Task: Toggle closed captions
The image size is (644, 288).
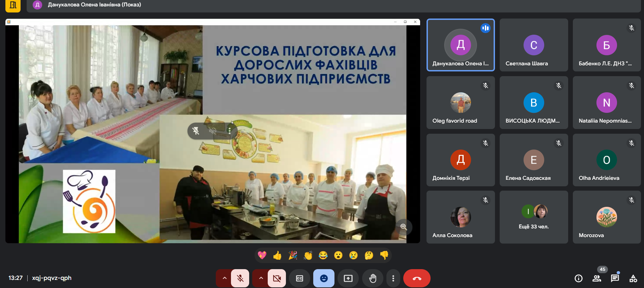Action: click(299, 278)
